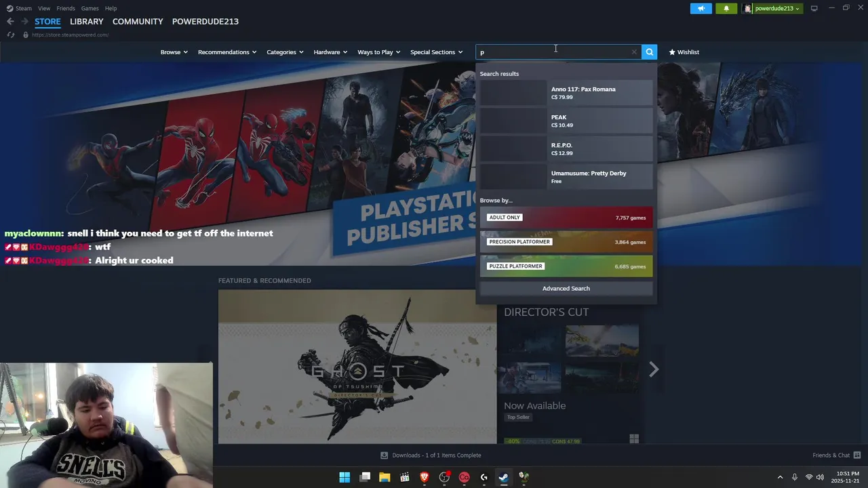The height and width of the screenshot is (488, 868).
Task: Click the microphone tray icon
Action: [x=795, y=477]
